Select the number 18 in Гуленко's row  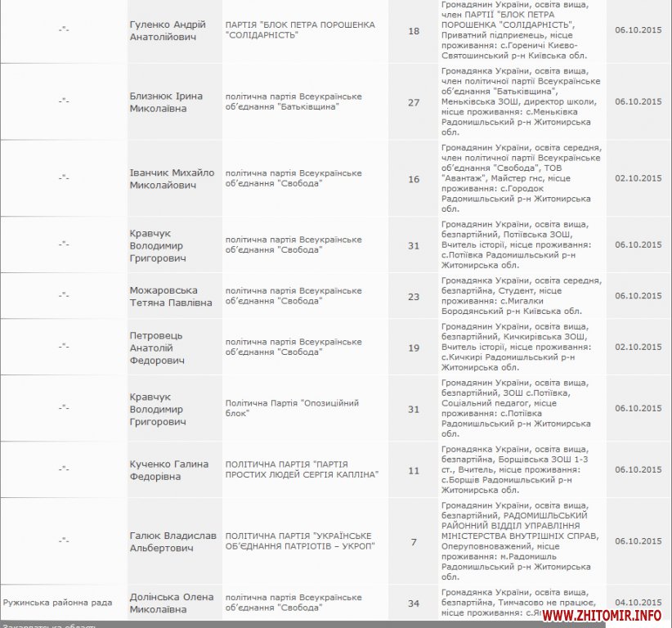[413, 31]
